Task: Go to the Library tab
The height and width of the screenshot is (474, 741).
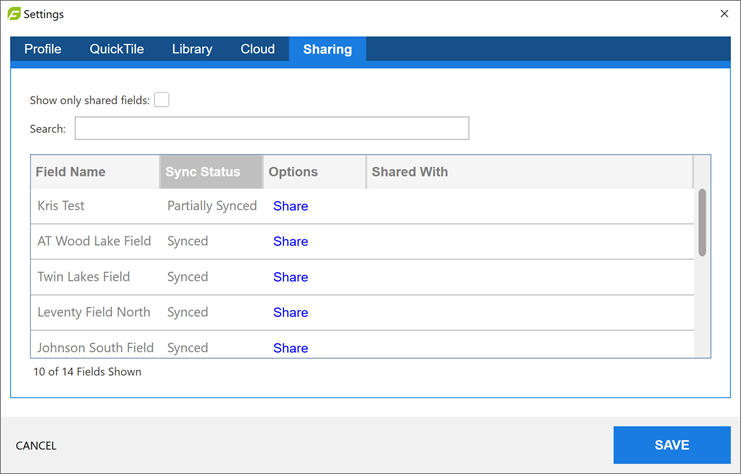Action: click(192, 49)
